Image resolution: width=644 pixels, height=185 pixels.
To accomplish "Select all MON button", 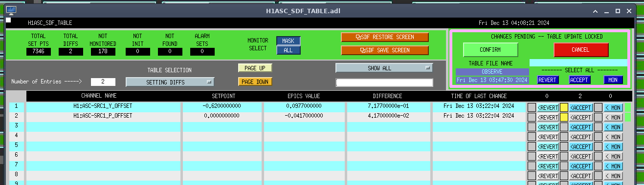I will (x=613, y=80).
